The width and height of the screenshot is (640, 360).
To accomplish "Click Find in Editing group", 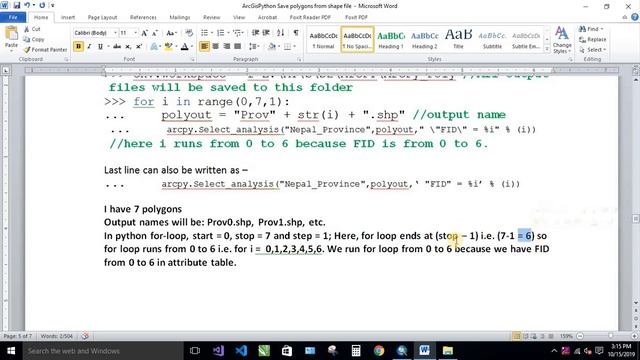I will click(591, 29).
